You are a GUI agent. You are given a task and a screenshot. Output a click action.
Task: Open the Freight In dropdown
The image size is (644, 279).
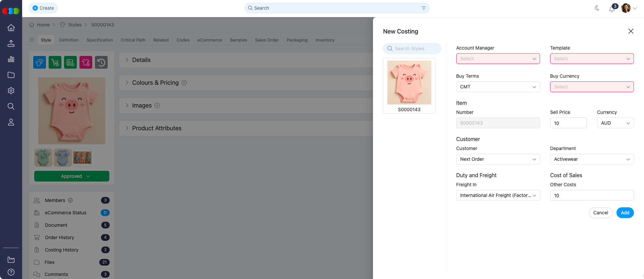pos(498,195)
